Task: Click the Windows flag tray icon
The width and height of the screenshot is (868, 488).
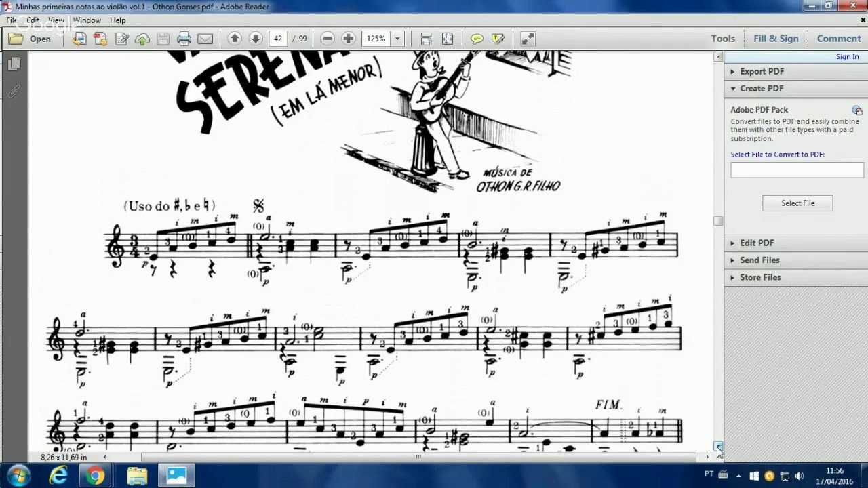Action: click(754, 476)
